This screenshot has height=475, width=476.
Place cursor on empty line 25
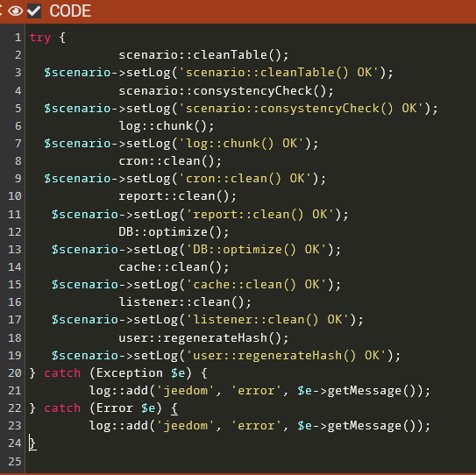[x=250, y=462]
